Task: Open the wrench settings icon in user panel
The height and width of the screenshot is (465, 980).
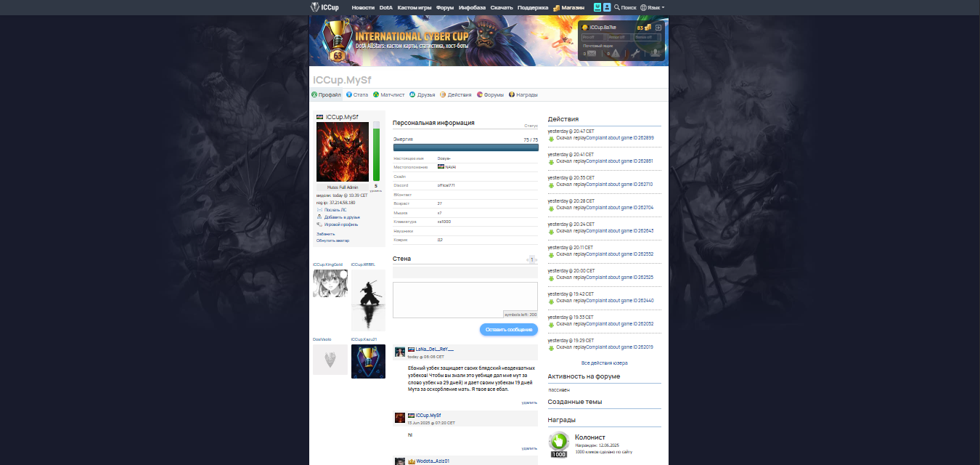Action: [634, 53]
